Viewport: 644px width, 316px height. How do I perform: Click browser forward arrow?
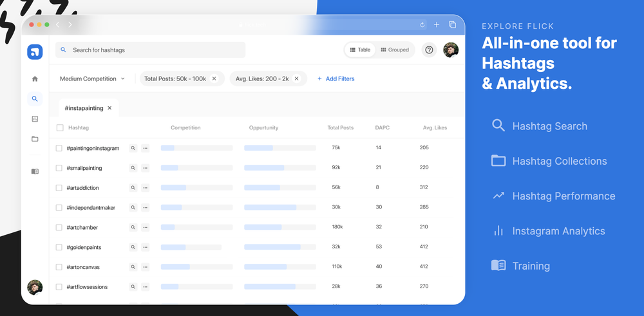coord(70,24)
